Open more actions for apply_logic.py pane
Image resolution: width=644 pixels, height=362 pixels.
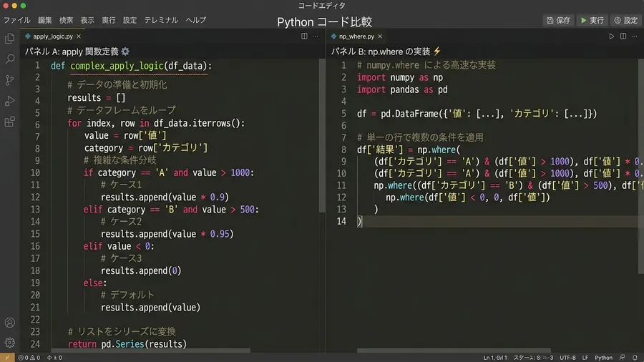tap(316, 36)
